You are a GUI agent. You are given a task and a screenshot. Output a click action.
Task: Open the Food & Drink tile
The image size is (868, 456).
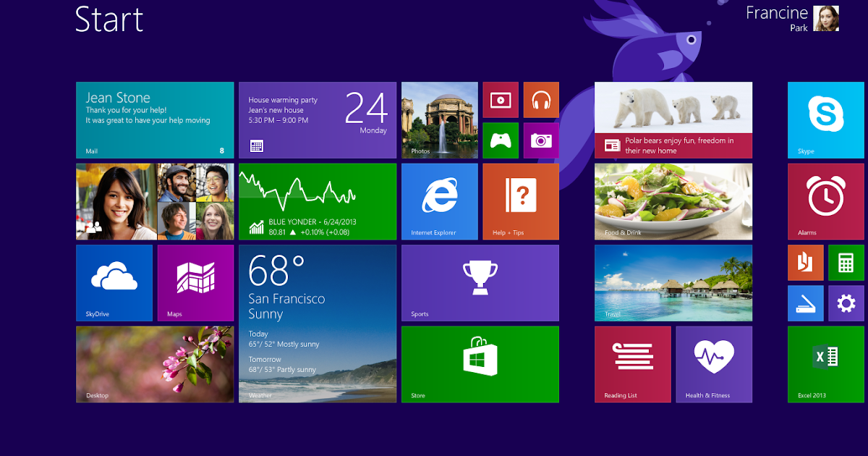[x=673, y=201]
